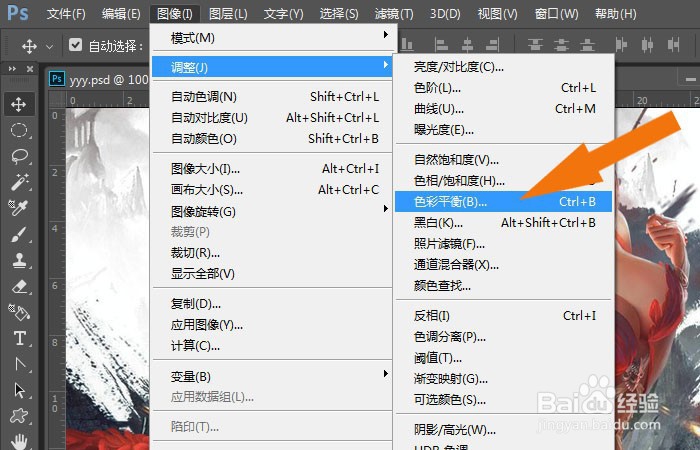Click the Align Left Edges icon
The image size is (700, 450).
tap(441, 45)
